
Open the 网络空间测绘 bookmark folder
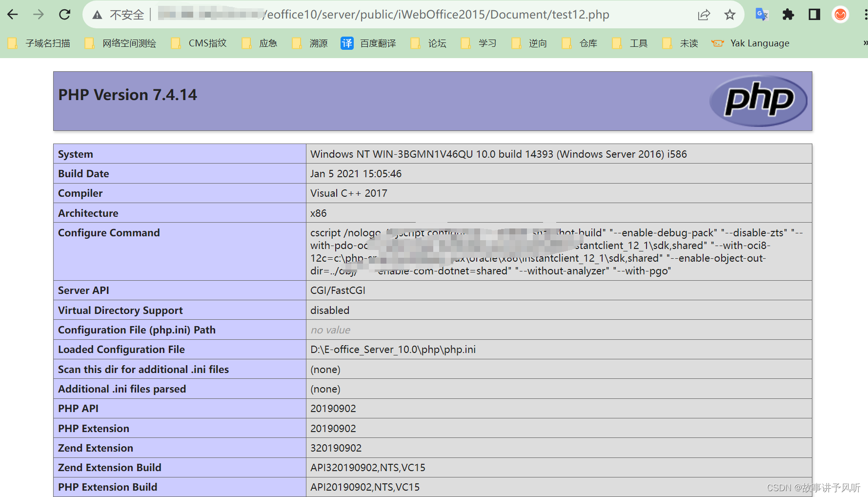point(121,43)
